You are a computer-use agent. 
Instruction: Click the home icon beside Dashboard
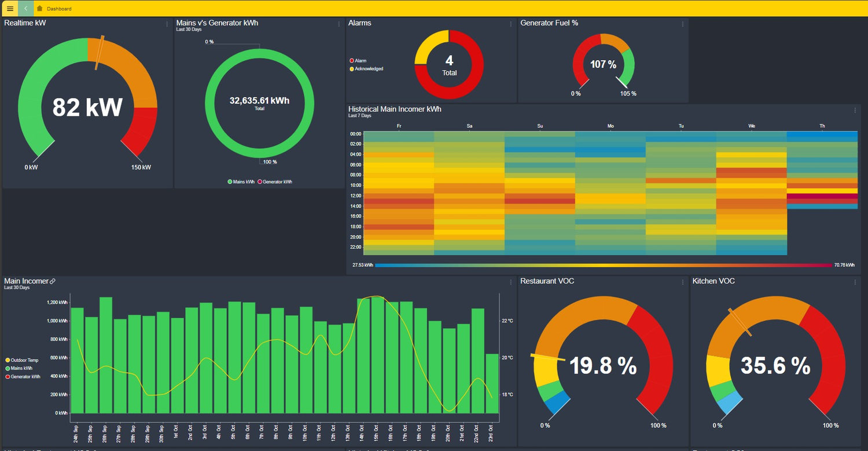39,9
